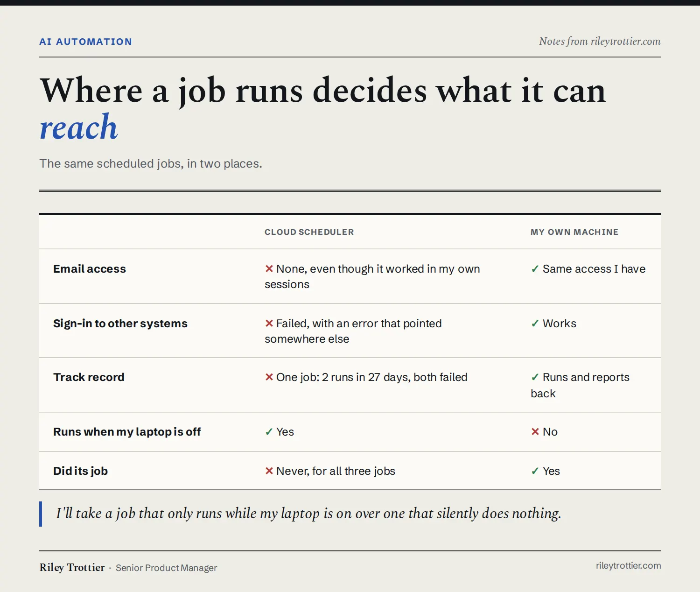This screenshot has height=592, width=700.
Task: Click the job title "Senior Product Manager"
Action: (166, 568)
